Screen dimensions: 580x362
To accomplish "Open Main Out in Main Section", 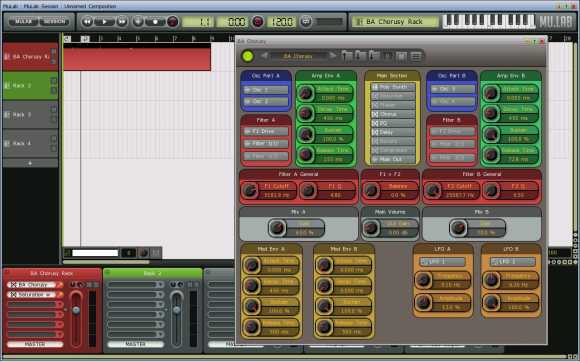I will (393, 159).
